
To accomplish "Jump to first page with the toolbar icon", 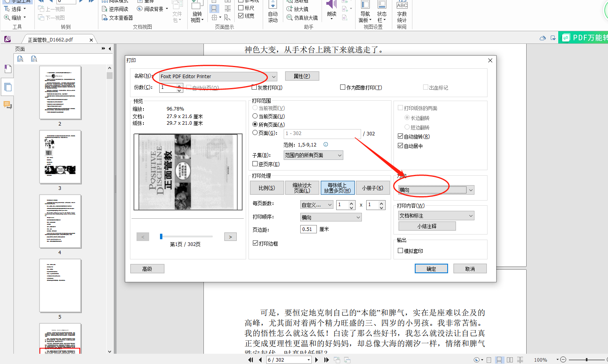I will (250, 360).
